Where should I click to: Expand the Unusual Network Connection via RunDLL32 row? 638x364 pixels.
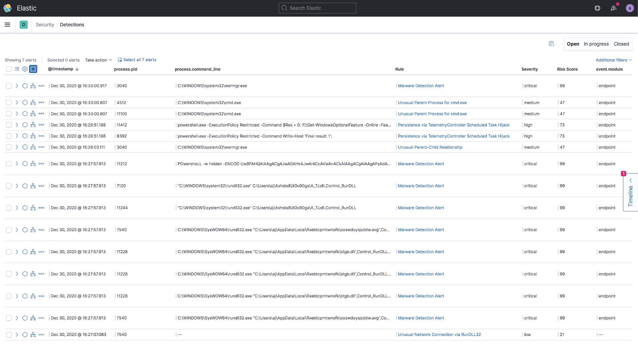16,334
